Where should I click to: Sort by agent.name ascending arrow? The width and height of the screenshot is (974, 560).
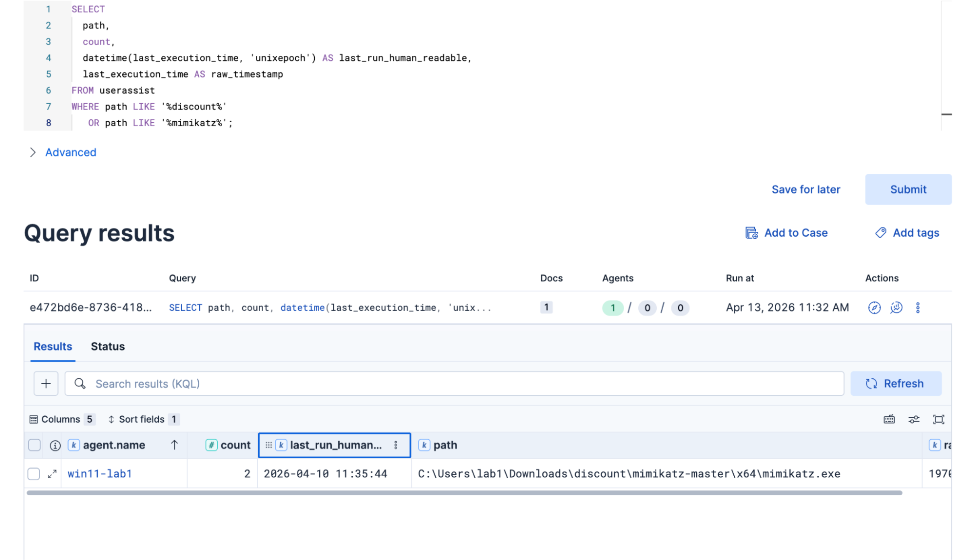pos(174,445)
